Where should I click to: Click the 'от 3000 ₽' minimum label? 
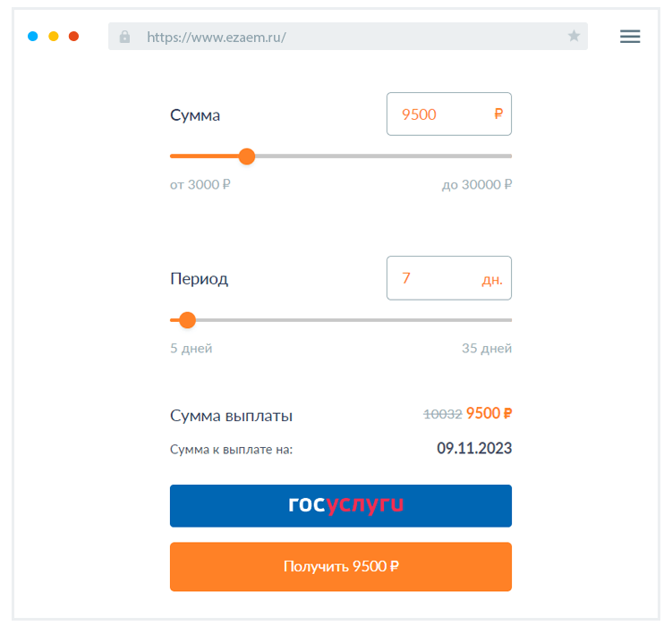(200, 184)
